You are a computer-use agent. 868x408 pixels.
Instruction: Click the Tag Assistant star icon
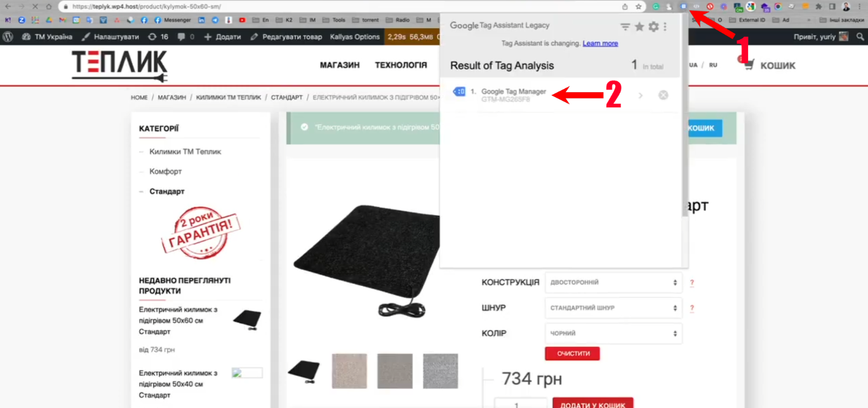[x=639, y=27]
